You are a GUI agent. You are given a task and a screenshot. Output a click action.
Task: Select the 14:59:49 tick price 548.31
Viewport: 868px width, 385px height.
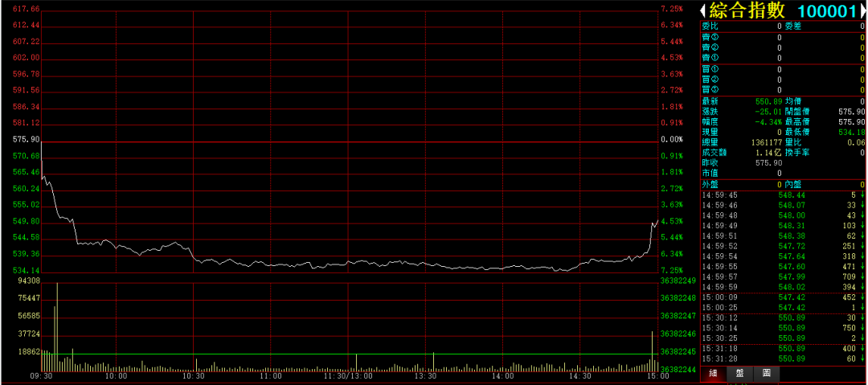coord(791,226)
